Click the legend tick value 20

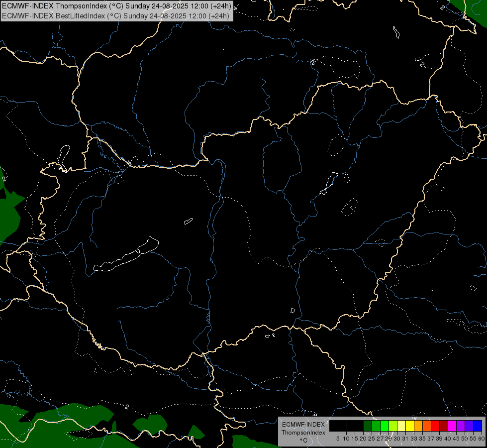(363, 439)
